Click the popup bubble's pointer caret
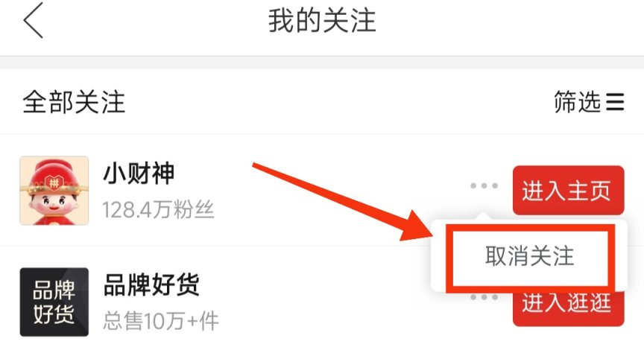 484,216
